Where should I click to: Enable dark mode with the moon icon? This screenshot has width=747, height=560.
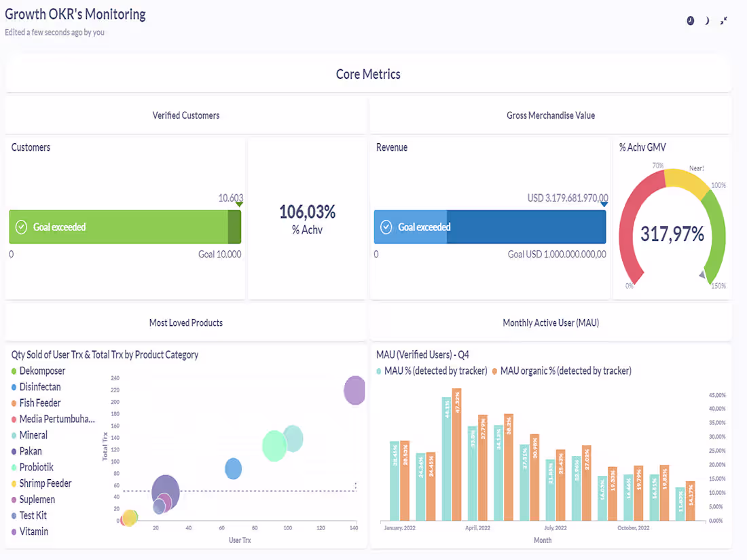tap(706, 20)
